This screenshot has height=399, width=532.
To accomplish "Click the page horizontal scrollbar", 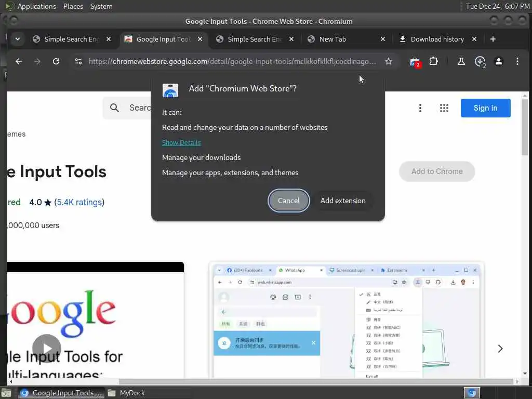I will coord(316,381).
